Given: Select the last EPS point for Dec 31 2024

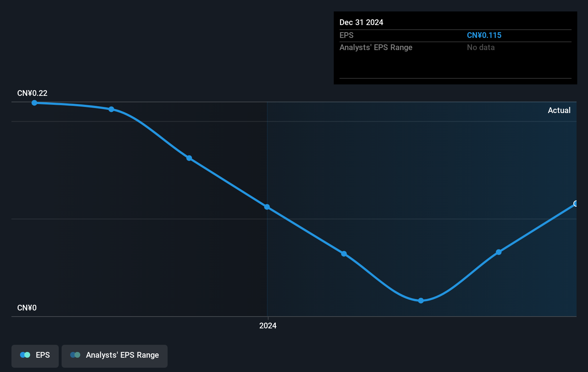Looking at the screenshot, I should [x=575, y=204].
